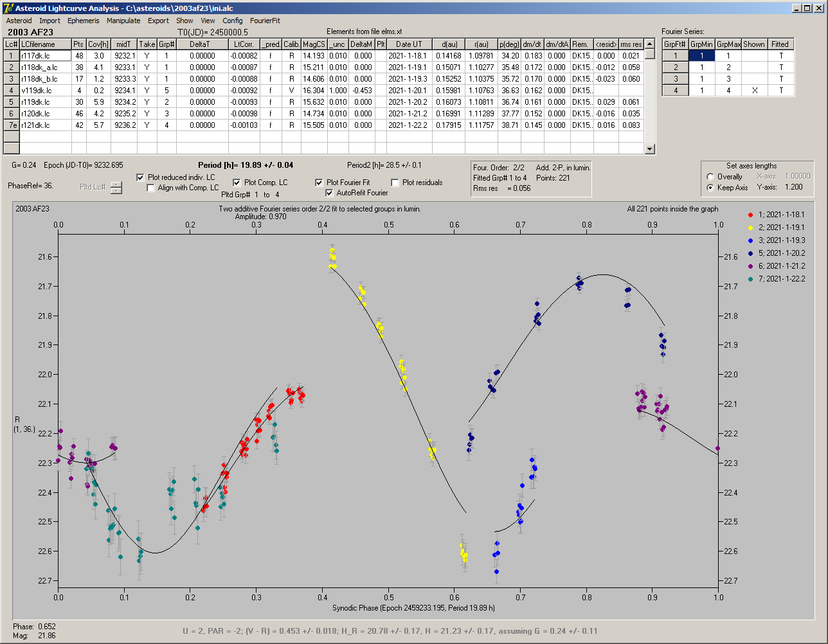
Task: Open the Ephemeris menu
Action: (x=84, y=21)
